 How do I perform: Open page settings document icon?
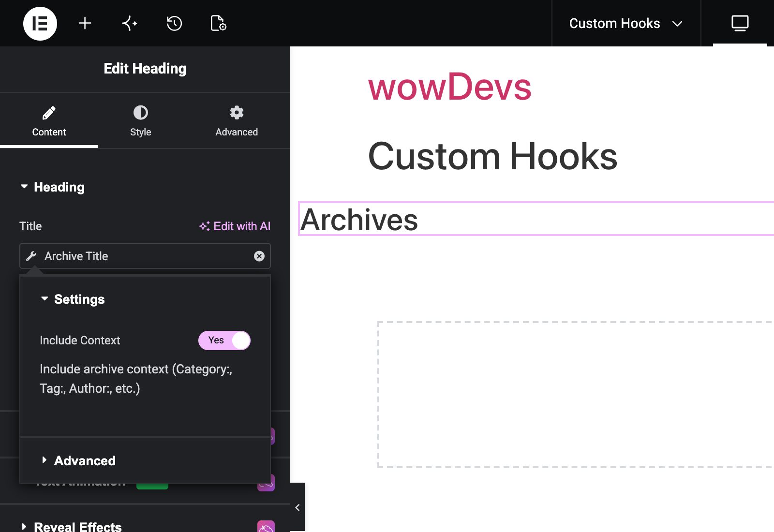(218, 23)
